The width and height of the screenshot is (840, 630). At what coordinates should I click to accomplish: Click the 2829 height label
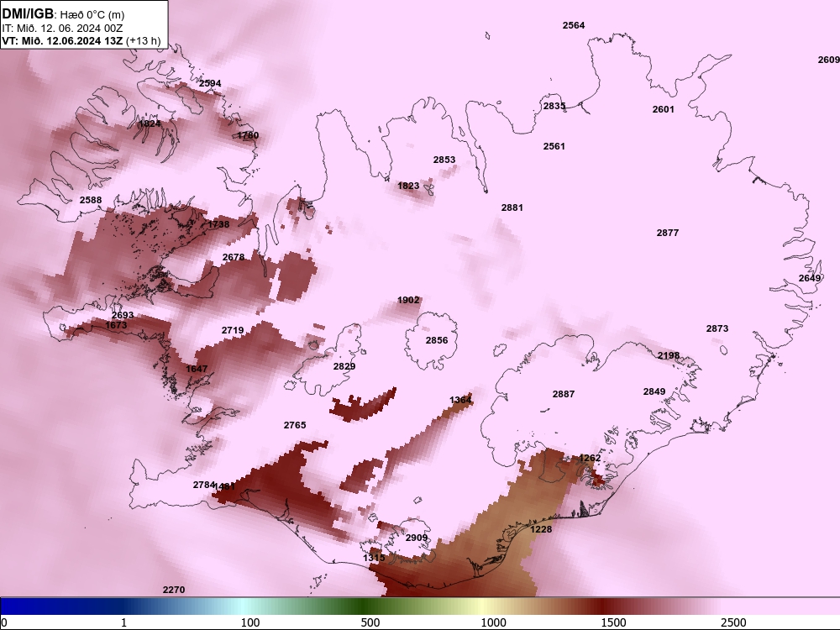(x=344, y=366)
